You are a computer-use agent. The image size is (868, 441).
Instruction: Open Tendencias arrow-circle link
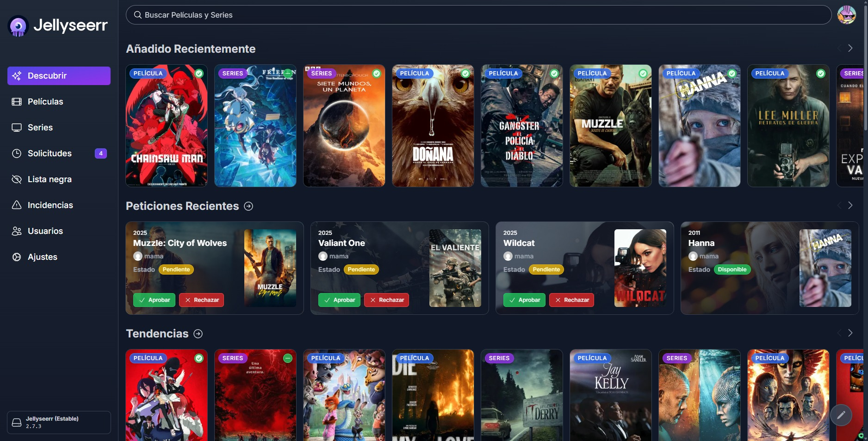pos(198,334)
